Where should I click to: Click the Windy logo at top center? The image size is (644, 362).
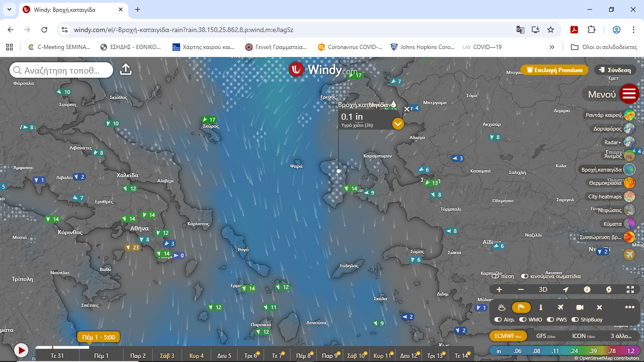pos(323,70)
